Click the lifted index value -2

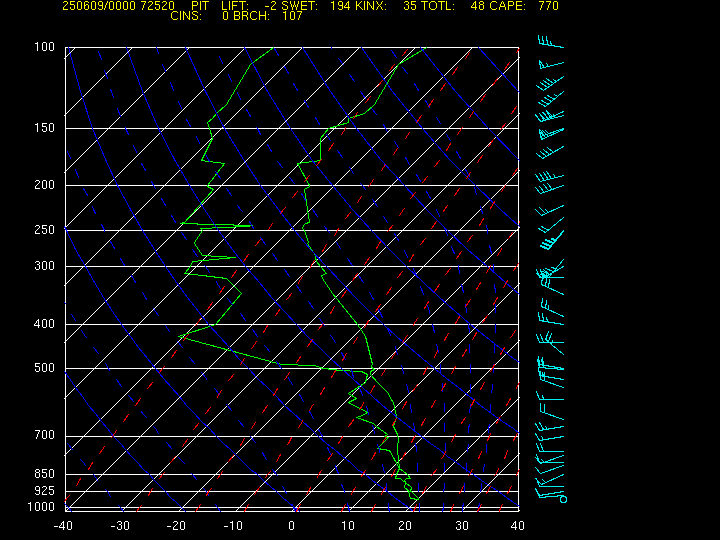click(271, 6)
